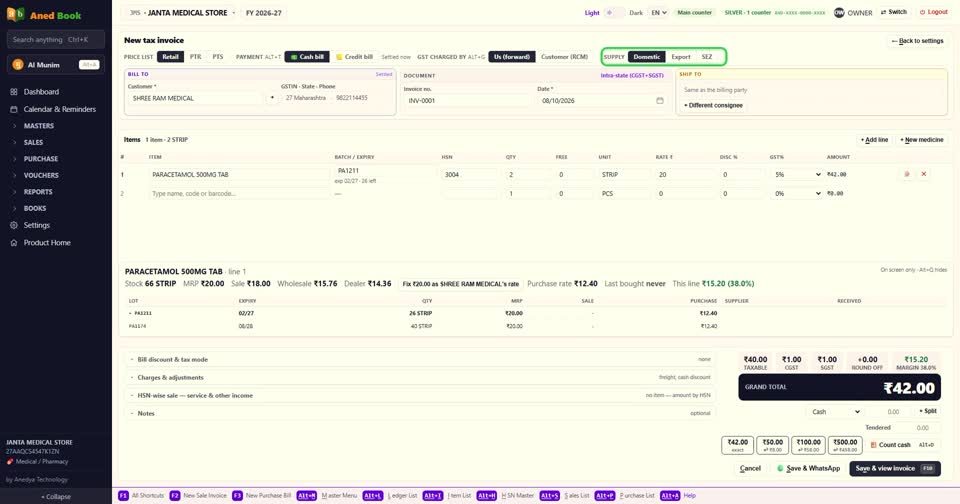Toggle the Light/Dark theme switch

click(x=614, y=13)
